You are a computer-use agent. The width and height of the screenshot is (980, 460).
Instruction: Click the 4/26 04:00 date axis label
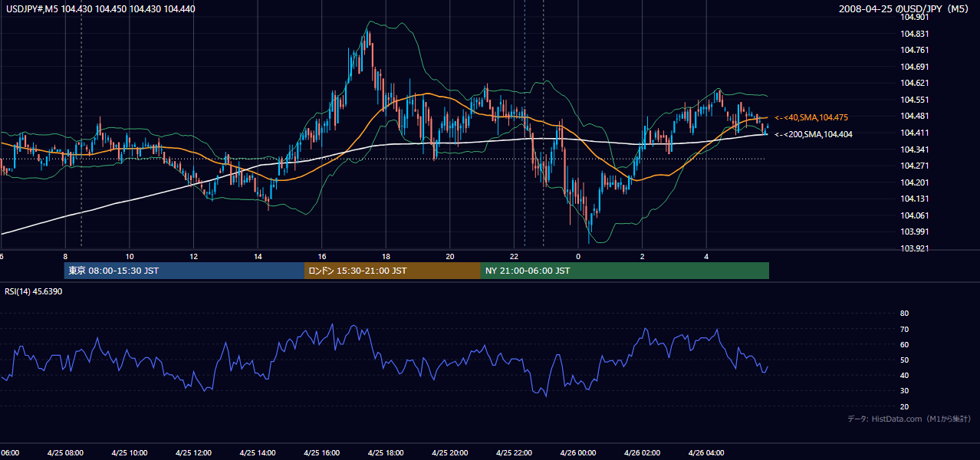tap(706, 453)
